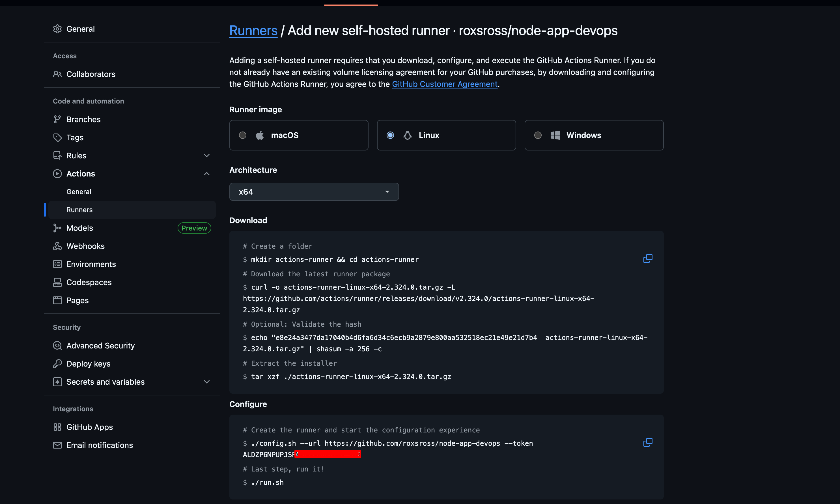
Task: Click the Windows logo icon
Action: (555, 135)
